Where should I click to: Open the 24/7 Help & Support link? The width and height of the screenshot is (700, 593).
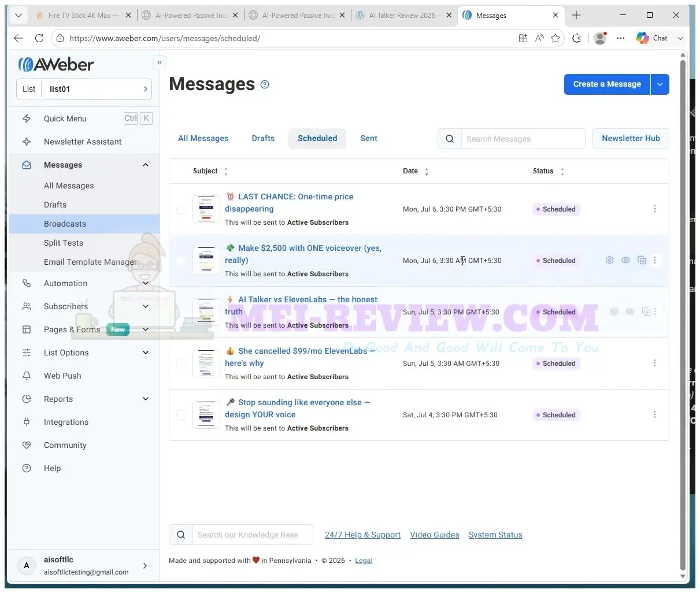pos(362,535)
